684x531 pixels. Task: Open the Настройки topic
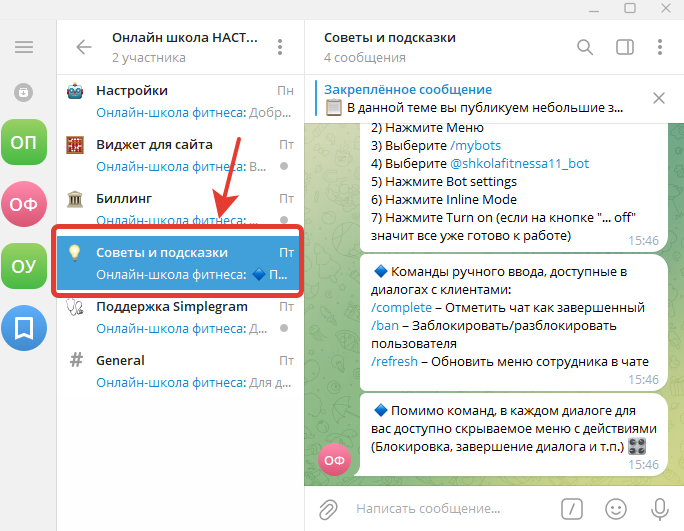tap(180, 101)
